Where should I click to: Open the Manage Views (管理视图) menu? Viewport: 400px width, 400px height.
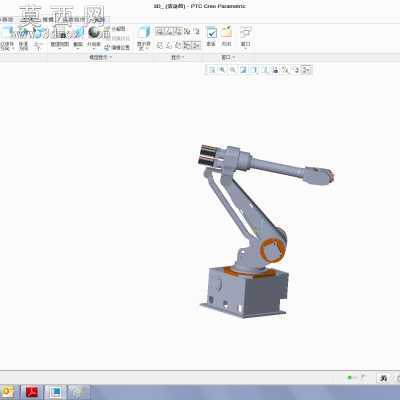point(60,39)
